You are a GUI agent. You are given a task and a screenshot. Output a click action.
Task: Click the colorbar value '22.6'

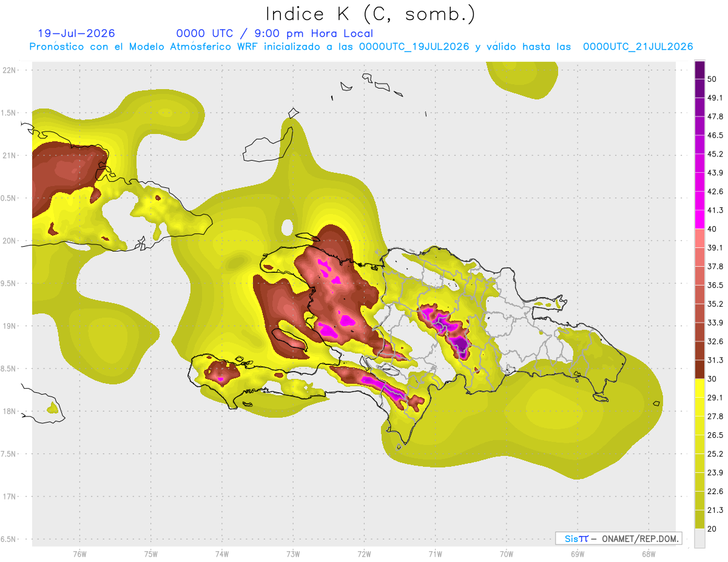pyautogui.click(x=715, y=492)
